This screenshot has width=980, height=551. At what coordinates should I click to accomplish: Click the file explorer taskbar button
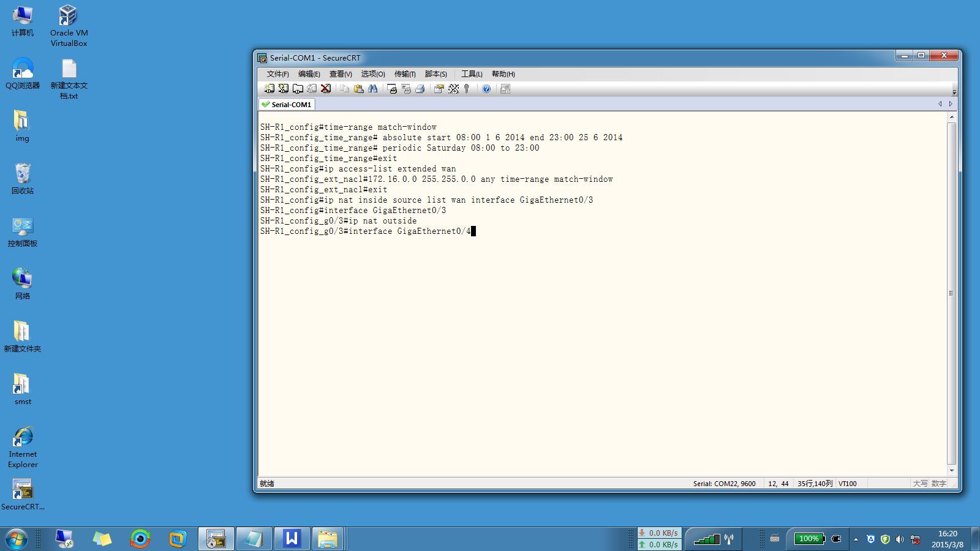[328, 539]
